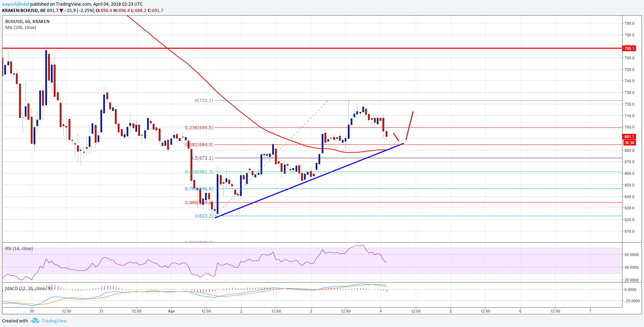Click the red down-arrow change indicator
644x327 pixels.
coord(62,11)
